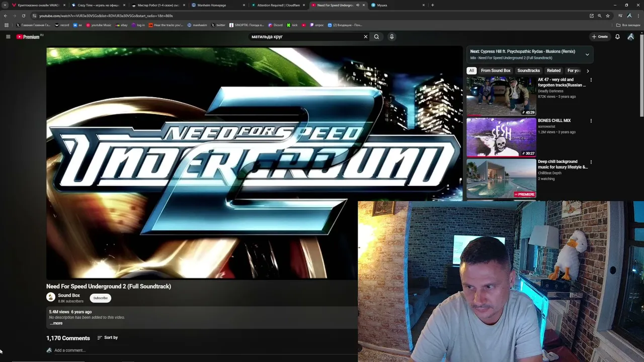Open the browser media control icon
644x362 pixels.
(620, 16)
